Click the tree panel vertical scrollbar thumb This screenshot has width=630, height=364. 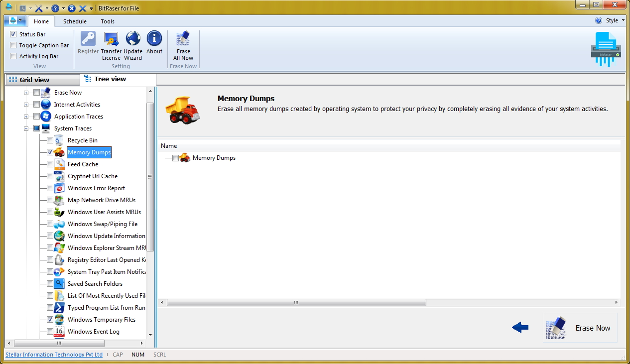151,177
